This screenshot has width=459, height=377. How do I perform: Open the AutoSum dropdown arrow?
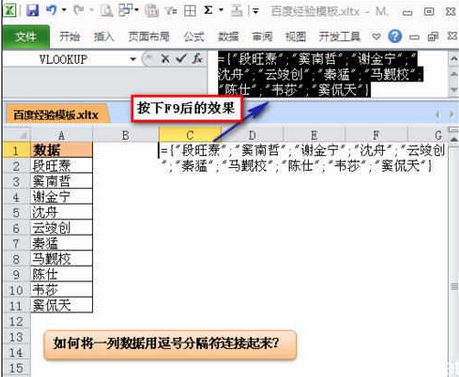221,10
